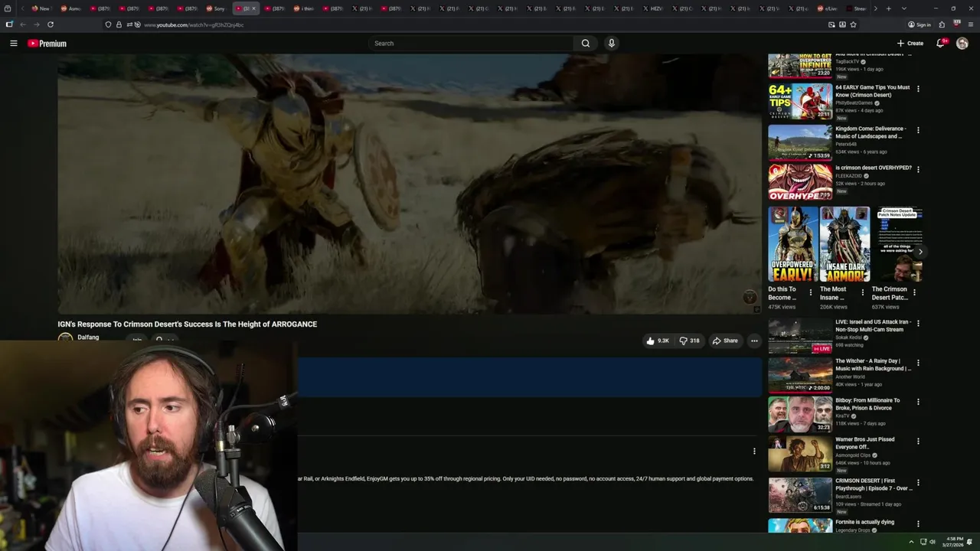Start voice search with microphone icon

tap(611, 44)
